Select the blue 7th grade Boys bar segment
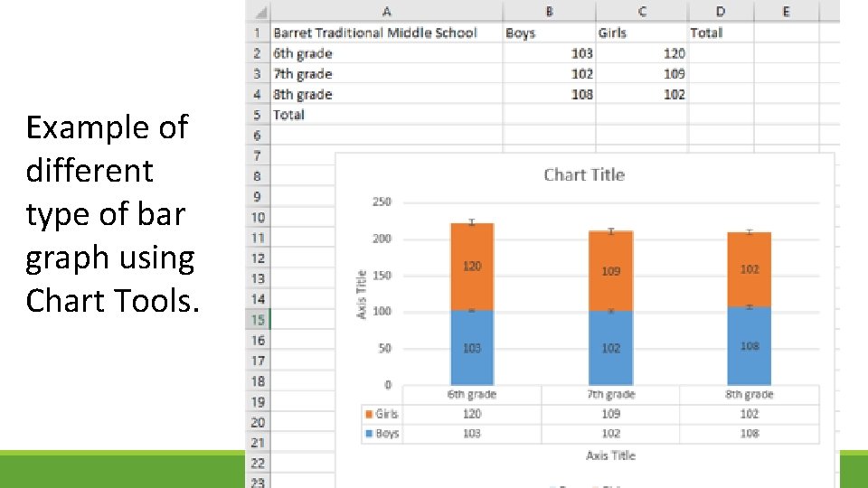 pos(610,348)
